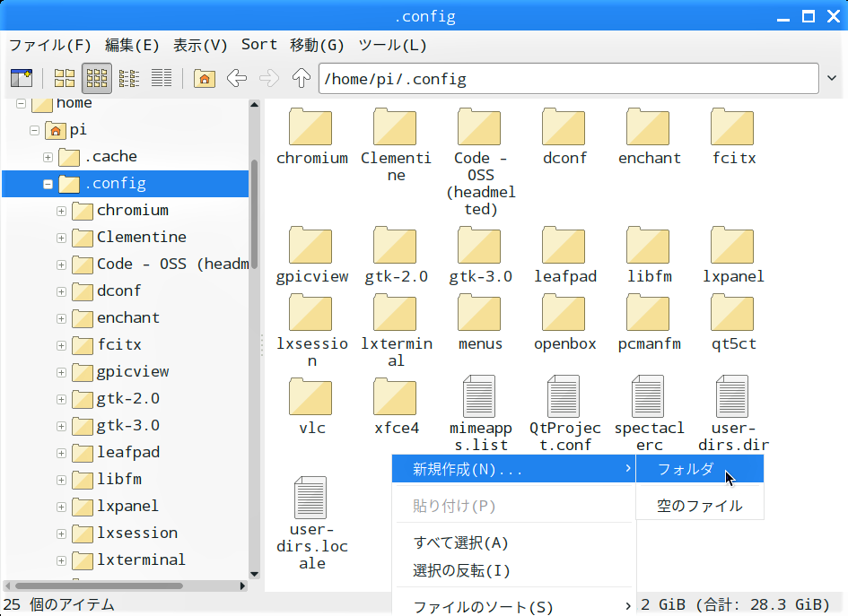This screenshot has height=616, width=848.
Task: Open ファイル(F) menu
Action: (49, 45)
